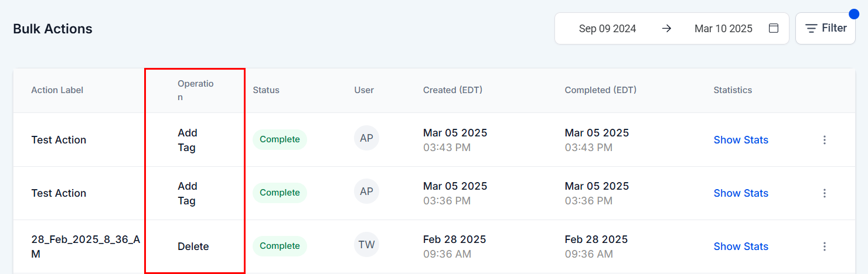Click the Status column header

tap(266, 90)
